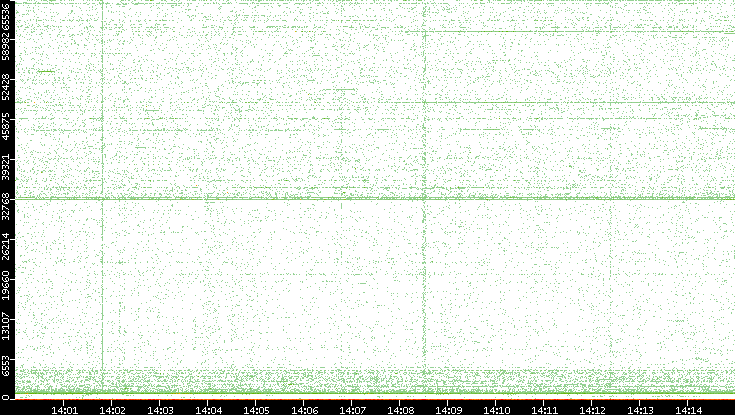Pick the 14:06 time tick label
This screenshot has width=735, height=415.
[305, 410]
